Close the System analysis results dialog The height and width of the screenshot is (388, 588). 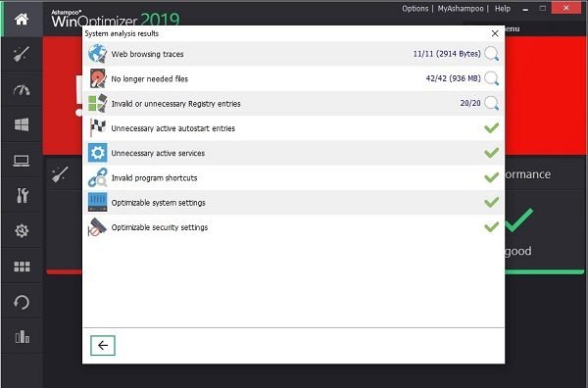[495, 33]
